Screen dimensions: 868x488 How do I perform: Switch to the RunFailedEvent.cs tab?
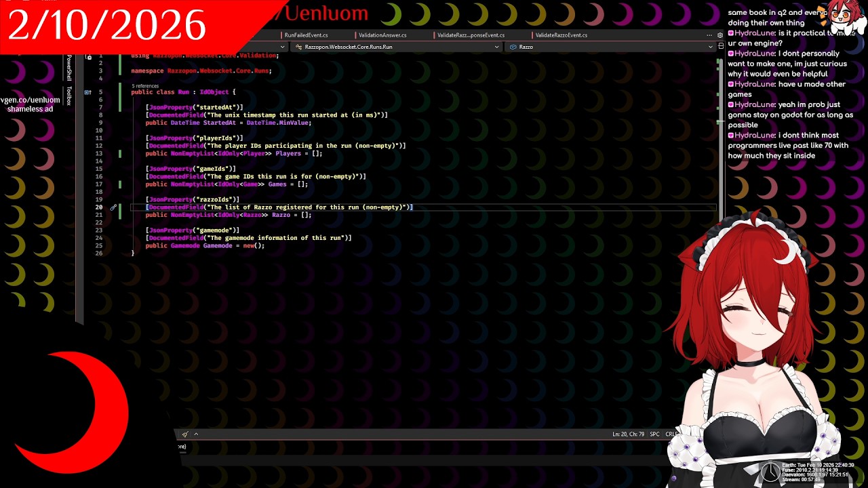point(307,35)
